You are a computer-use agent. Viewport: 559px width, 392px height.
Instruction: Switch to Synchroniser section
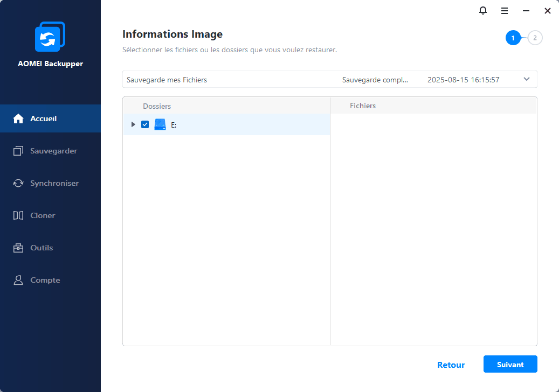click(x=50, y=183)
